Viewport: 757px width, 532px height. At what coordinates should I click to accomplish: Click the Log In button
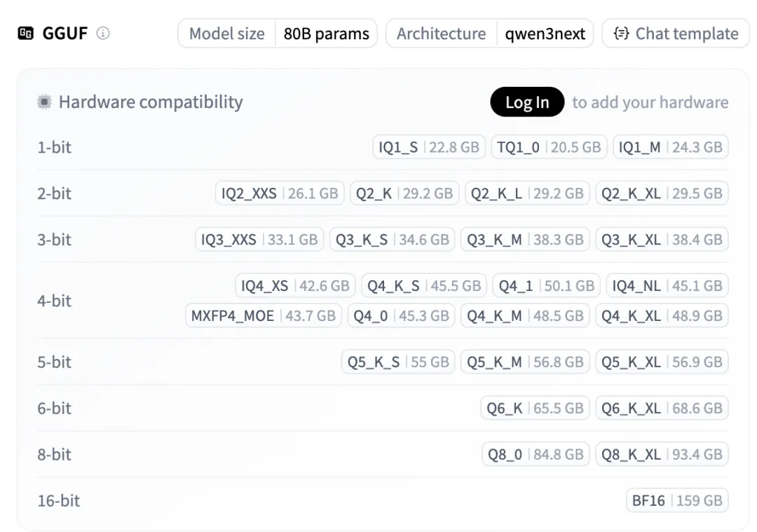point(527,102)
